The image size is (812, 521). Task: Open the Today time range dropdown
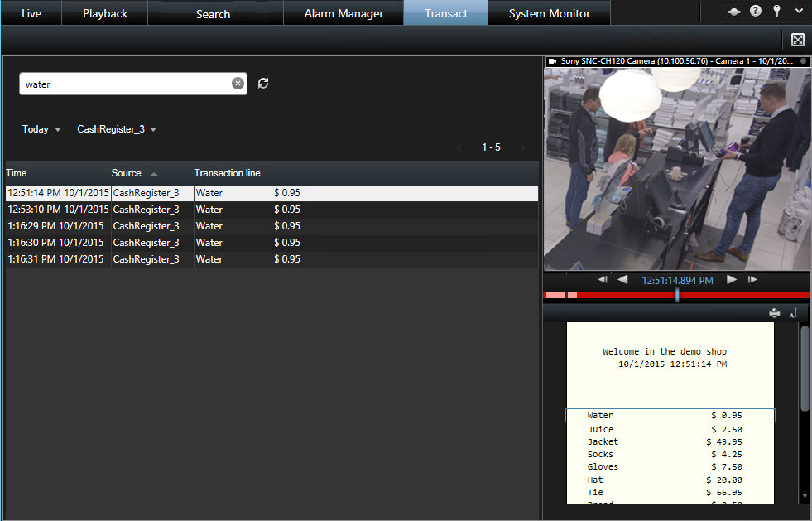(41, 129)
